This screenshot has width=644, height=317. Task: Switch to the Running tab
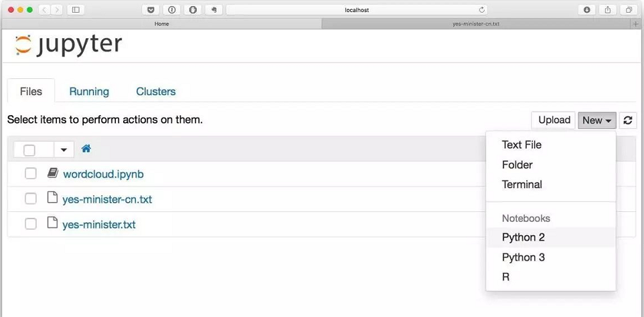coord(89,91)
